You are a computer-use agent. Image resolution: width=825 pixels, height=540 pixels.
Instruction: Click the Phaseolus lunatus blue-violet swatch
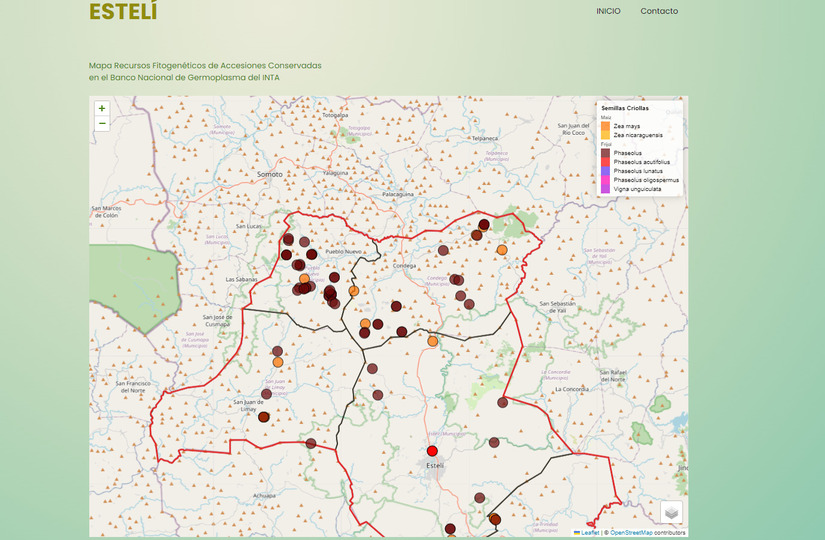tap(606, 171)
